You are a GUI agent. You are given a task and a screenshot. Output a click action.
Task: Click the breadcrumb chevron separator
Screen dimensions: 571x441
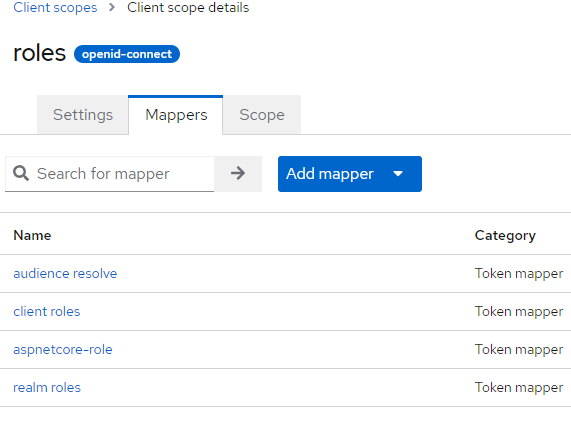[112, 7]
